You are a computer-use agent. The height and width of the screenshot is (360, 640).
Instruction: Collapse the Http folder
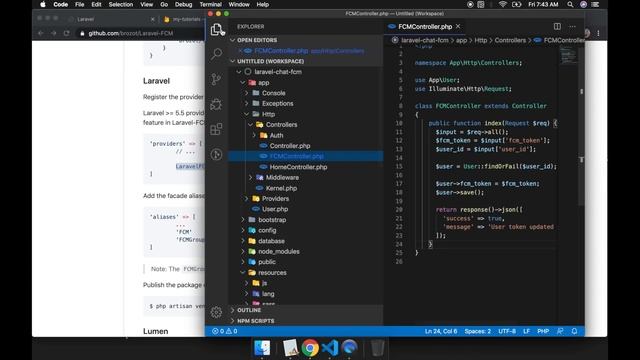click(247, 114)
